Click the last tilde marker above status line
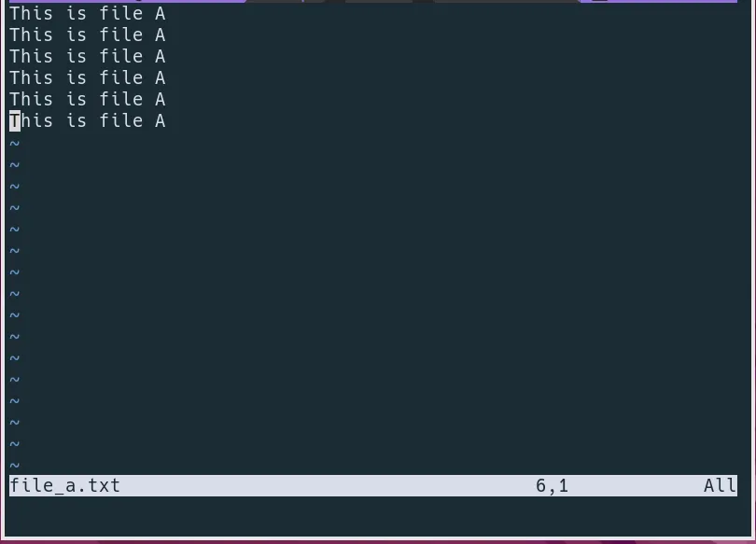 (14, 465)
